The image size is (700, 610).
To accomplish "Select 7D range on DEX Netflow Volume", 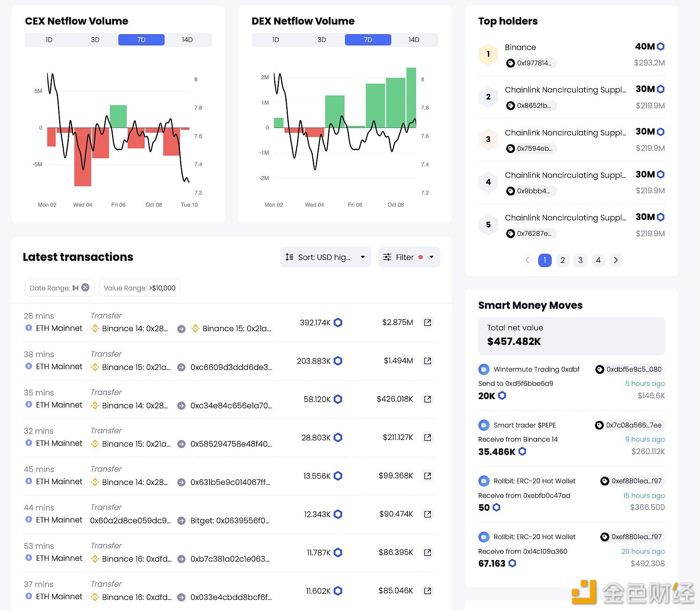I will click(368, 40).
